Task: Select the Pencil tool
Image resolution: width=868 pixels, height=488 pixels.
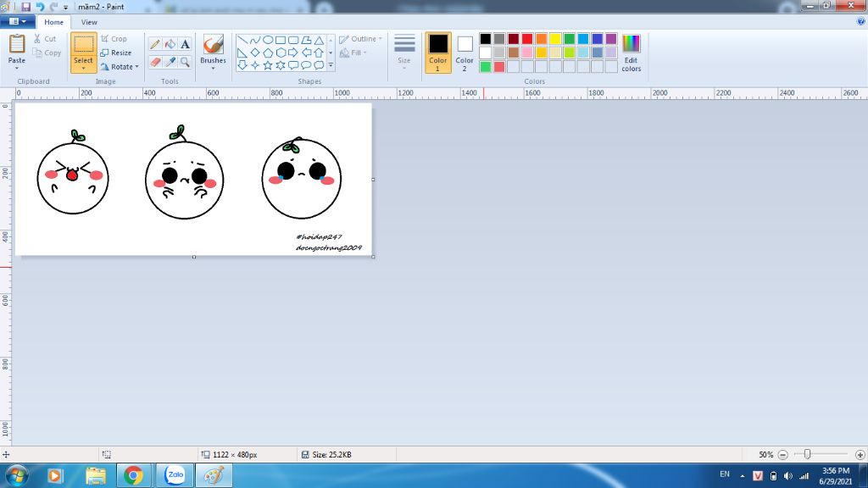Action: click(155, 44)
